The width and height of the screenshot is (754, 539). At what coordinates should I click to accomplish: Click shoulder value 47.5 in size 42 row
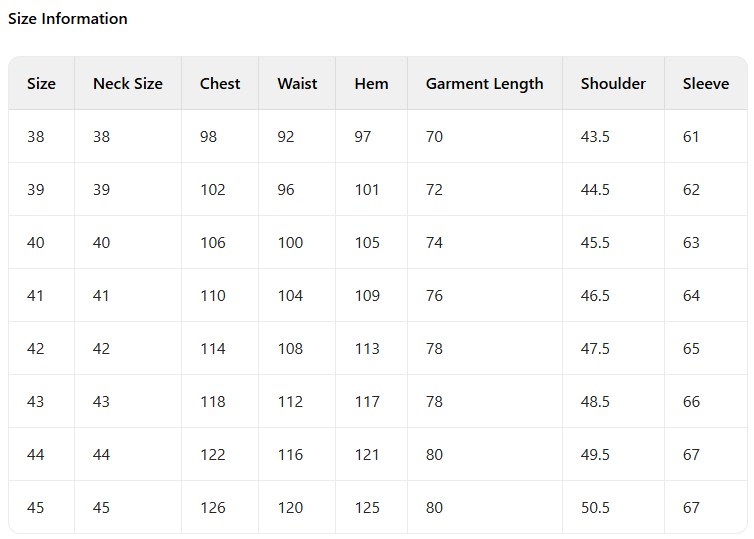(x=595, y=348)
